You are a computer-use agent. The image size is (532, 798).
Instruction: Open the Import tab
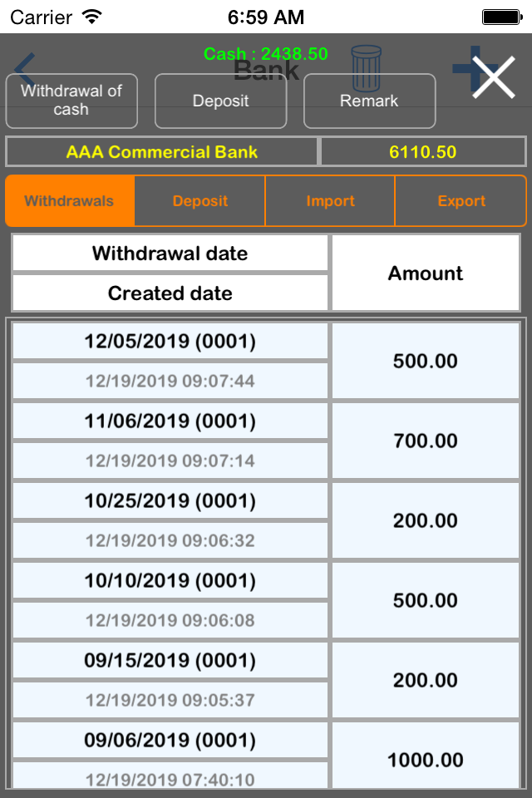(x=330, y=200)
